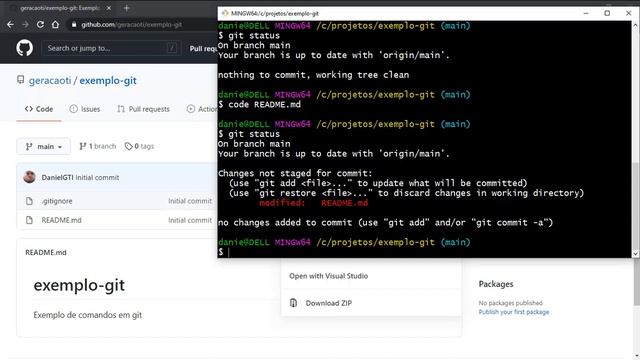Open a new browser tab
The image size is (640, 360).
127,8
